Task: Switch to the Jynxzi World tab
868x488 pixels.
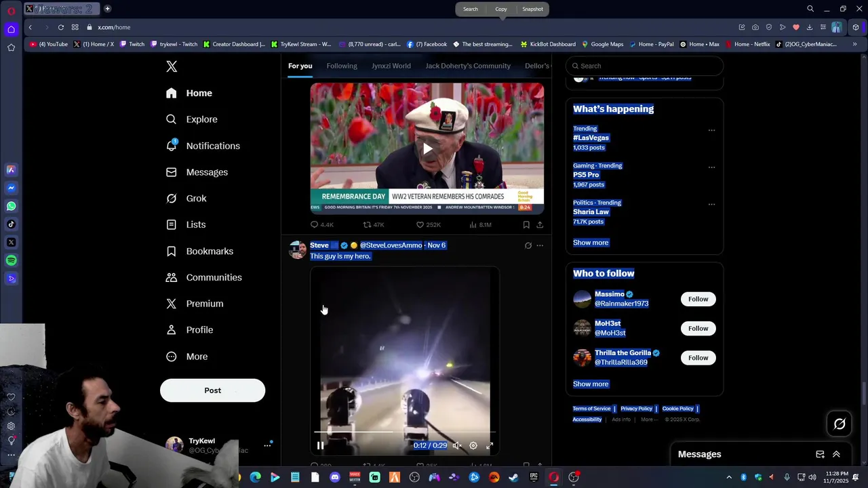Action: (x=391, y=66)
